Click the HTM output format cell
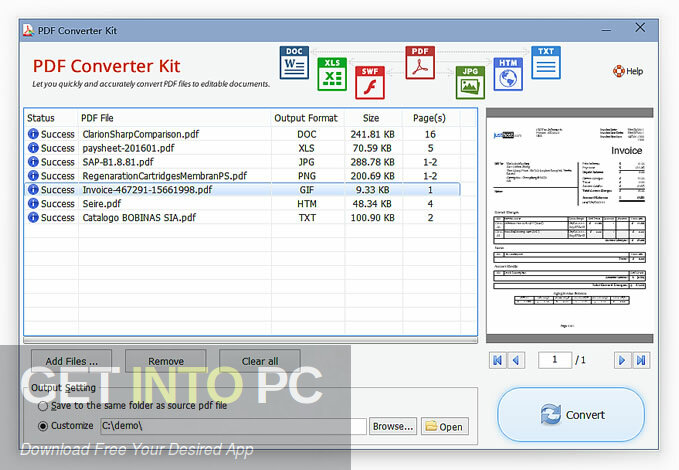The image size is (679, 470). (307, 204)
